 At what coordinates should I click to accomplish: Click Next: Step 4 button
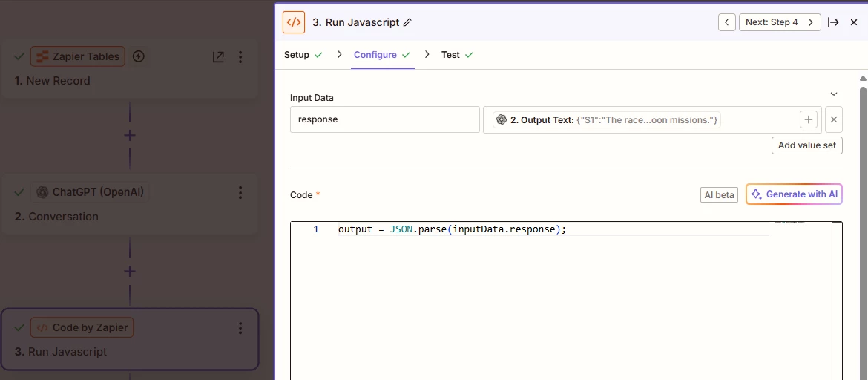pos(780,23)
